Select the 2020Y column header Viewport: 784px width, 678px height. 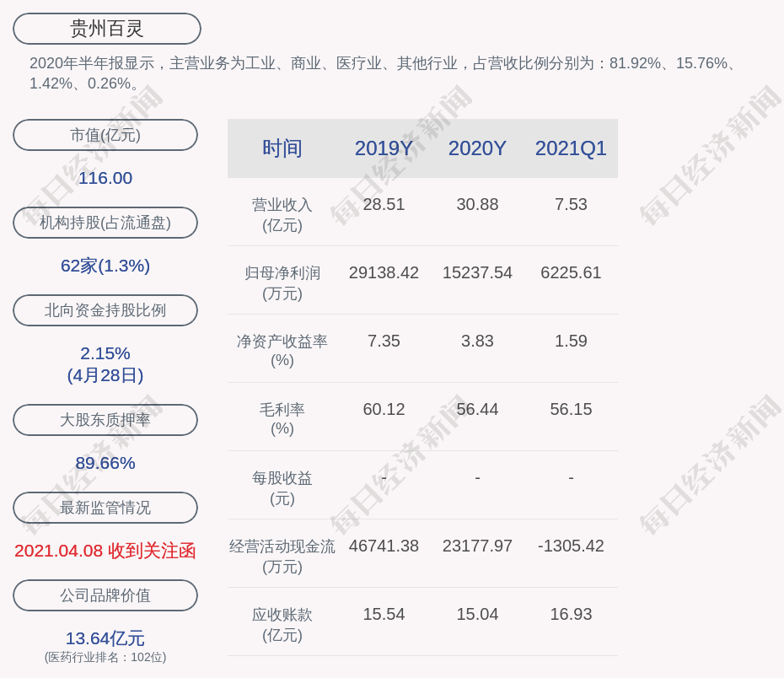477,148
